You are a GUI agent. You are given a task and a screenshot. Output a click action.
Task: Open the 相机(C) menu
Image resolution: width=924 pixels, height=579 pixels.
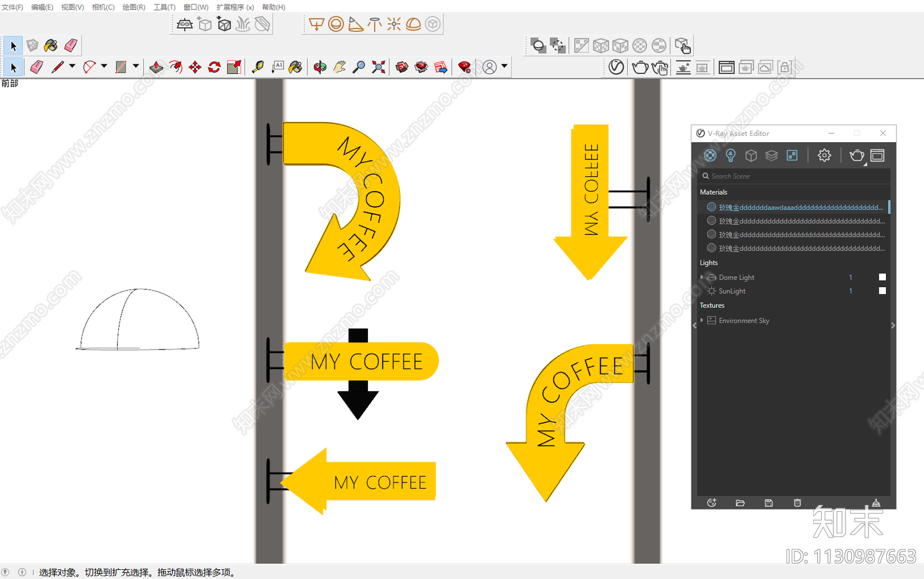tap(103, 7)
